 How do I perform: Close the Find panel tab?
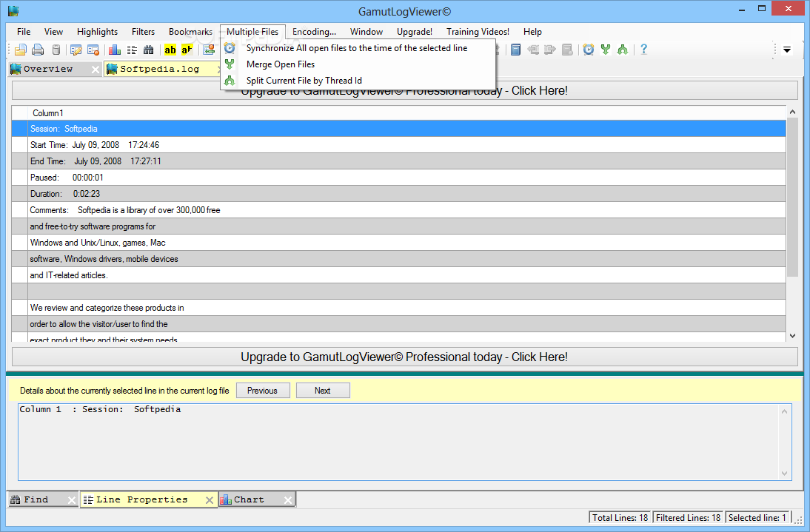(x=72, y=499)
